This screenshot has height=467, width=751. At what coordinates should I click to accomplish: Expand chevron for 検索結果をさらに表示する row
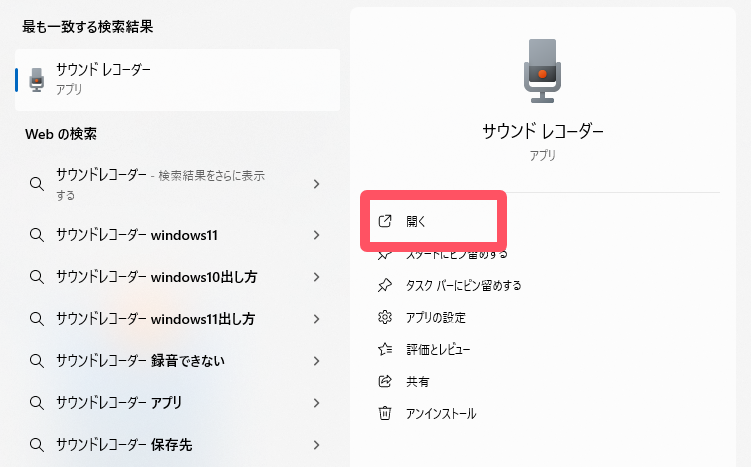click(x=316, y=184)
